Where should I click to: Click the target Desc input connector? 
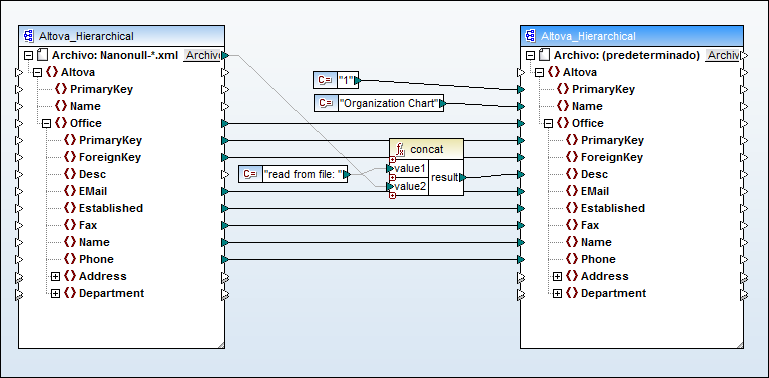pos(521,174)
